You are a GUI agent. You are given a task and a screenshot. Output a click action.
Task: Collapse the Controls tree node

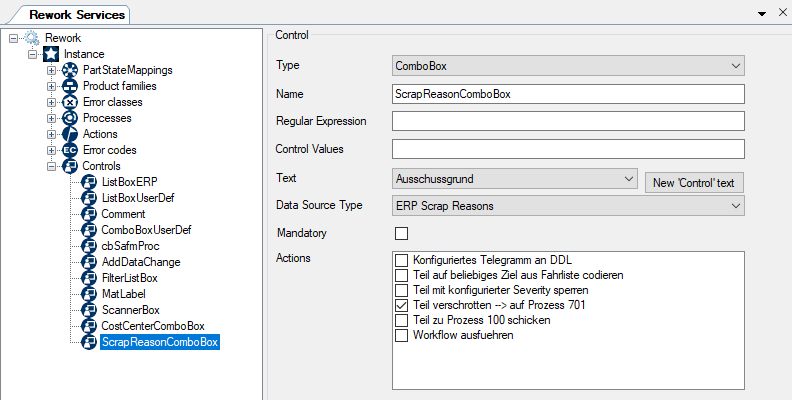[x=51, y=166]
